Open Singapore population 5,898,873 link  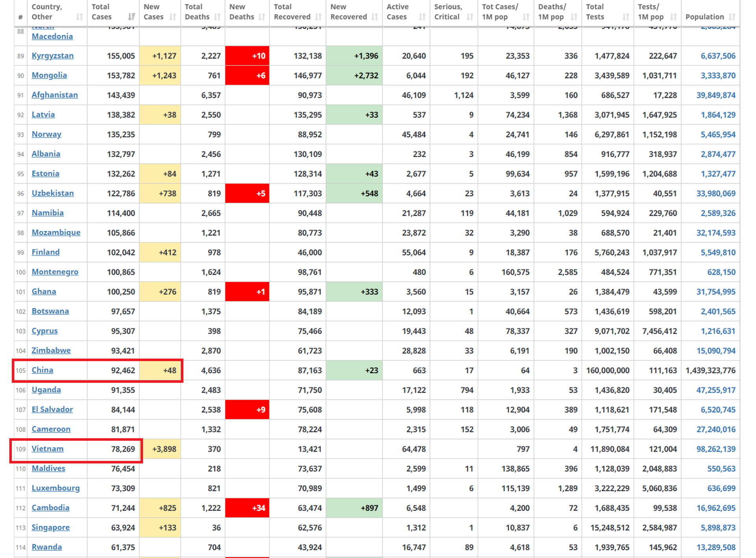(x=718, y=528)
